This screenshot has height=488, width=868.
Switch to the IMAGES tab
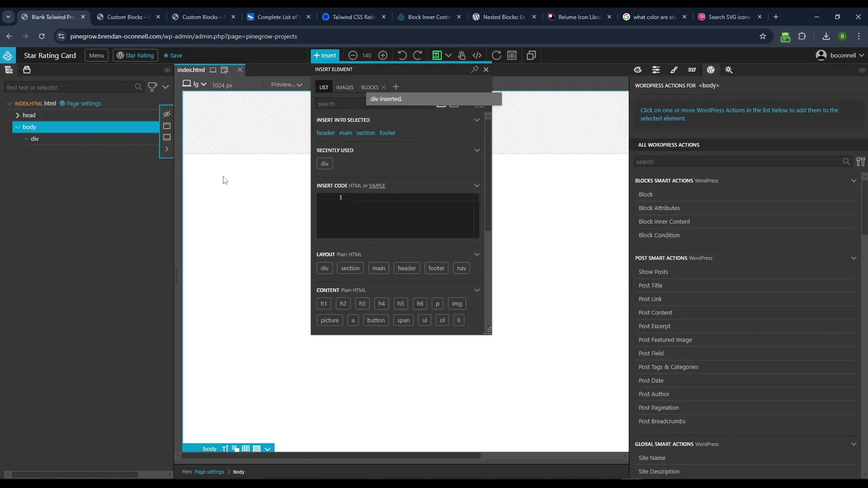click(344, 87)
